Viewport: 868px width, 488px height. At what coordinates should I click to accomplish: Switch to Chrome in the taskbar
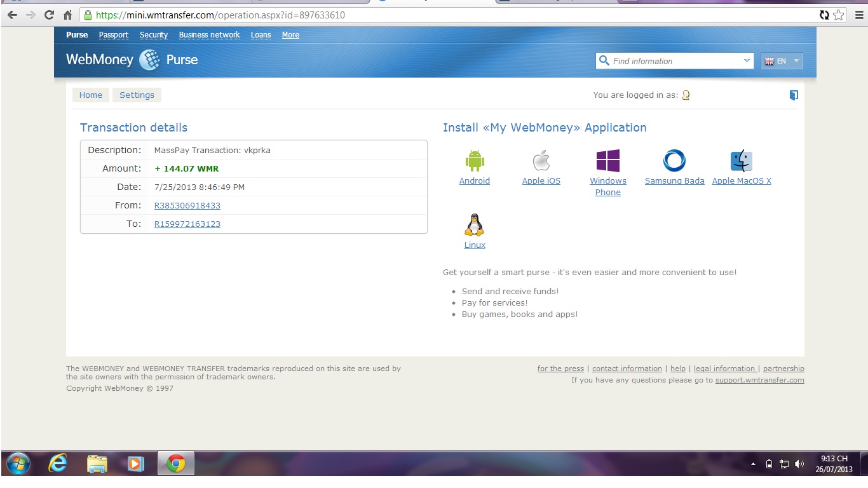pyautogui.click(x=176, y=464)
